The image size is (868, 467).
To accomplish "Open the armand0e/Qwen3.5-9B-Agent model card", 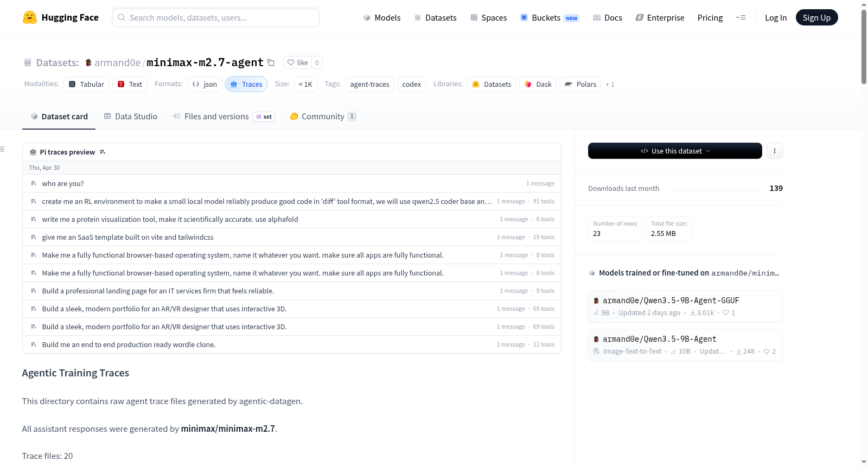I will tap(685, 345).
